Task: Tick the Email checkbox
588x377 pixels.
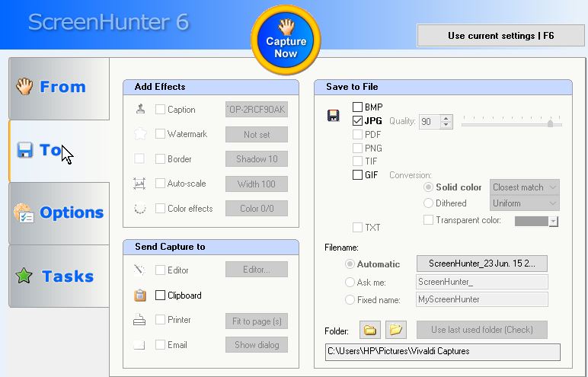Action: pyautogui.click(x=160, y=344)
